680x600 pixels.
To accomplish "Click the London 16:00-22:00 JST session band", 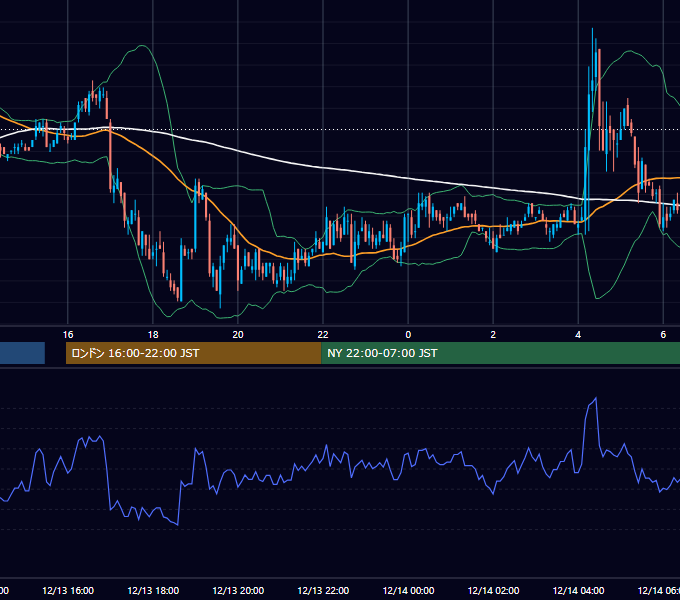I will [193, 353].
